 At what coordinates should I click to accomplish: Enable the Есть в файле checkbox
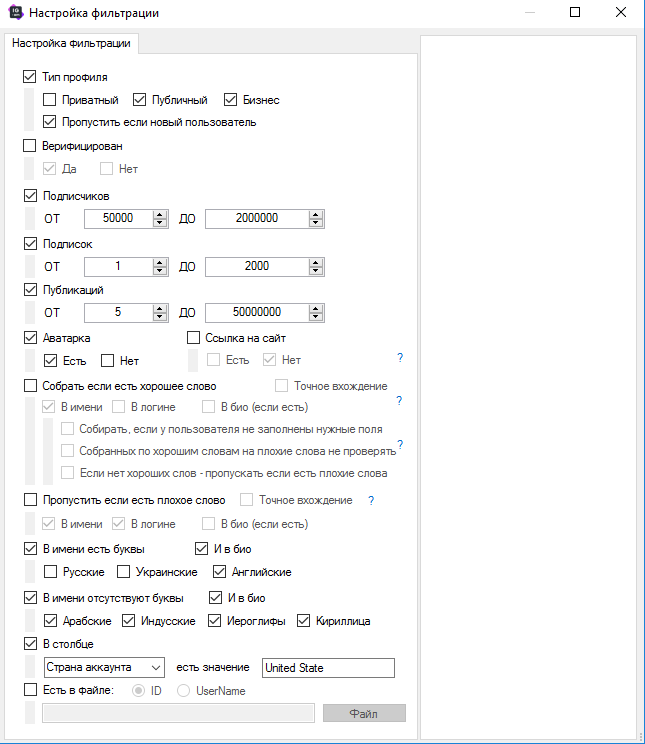30,690
